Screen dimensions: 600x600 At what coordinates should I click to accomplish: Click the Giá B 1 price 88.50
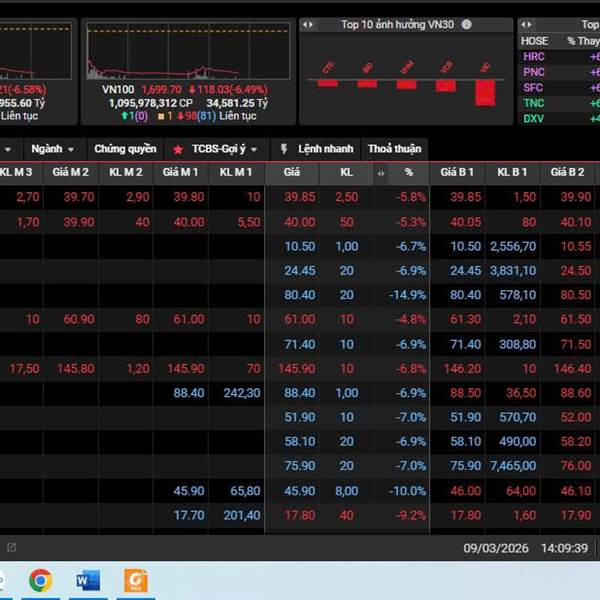465,393
